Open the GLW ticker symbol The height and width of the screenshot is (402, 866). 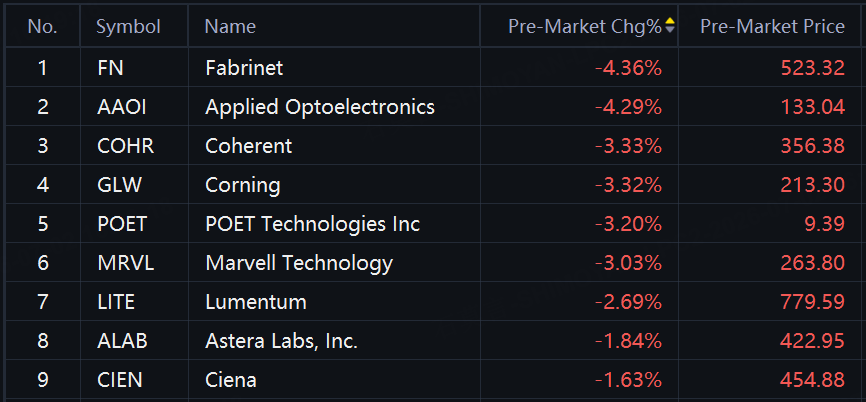pyautogui.click(x=119, y=185)
